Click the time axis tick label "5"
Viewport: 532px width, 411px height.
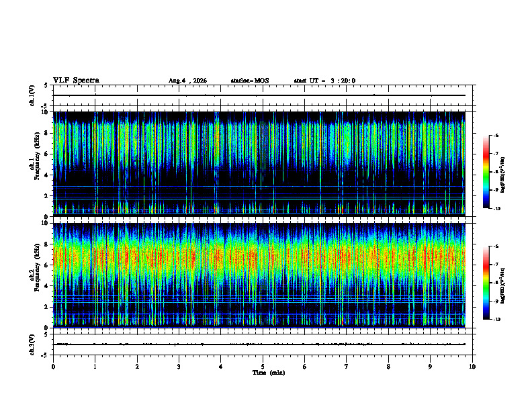263,367
